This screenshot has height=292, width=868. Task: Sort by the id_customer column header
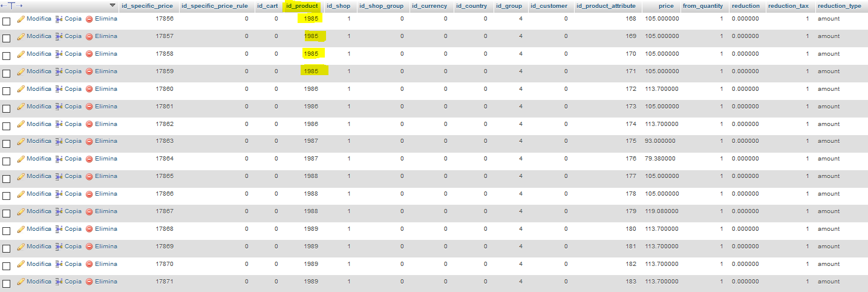[549, 6]
